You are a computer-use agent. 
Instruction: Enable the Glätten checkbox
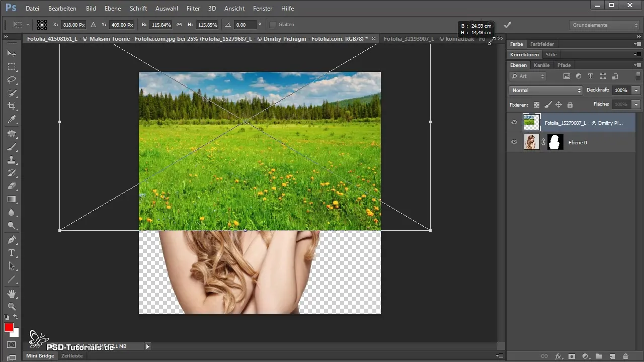pyautogui.click(x=273, y=24)
